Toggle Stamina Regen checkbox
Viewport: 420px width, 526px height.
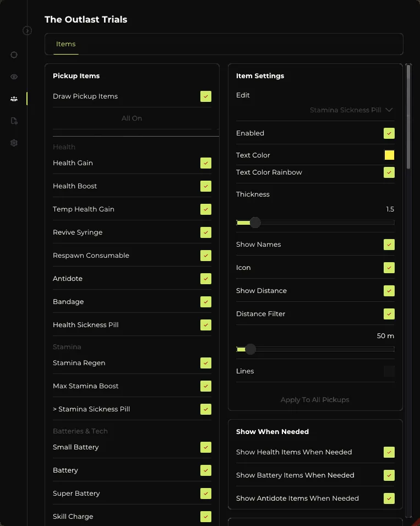206,363
